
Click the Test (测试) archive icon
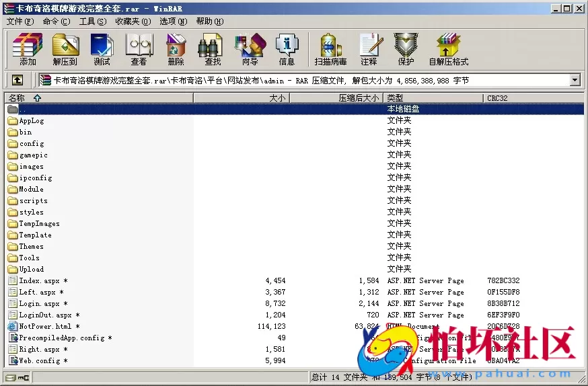(102, 49)
